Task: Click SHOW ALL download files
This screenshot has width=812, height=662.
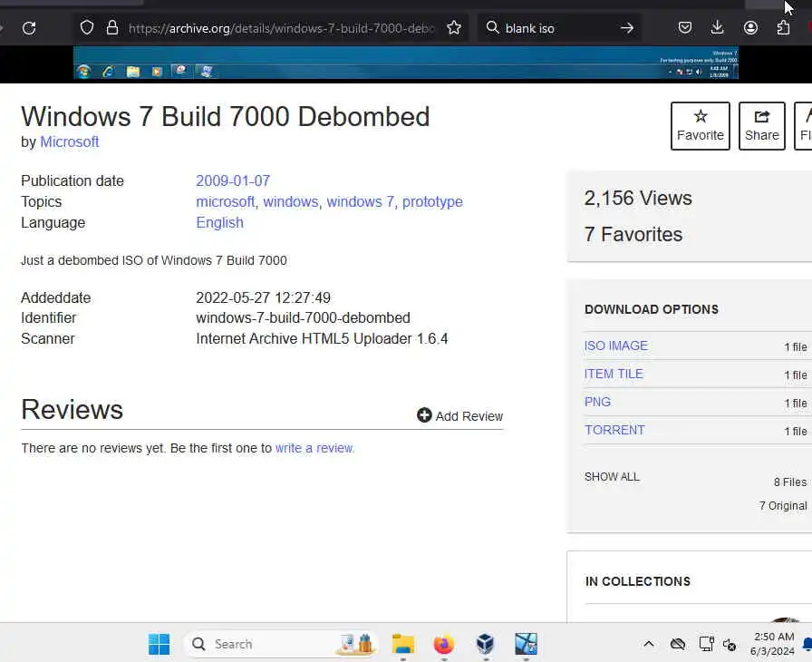Action: (612, 477)
